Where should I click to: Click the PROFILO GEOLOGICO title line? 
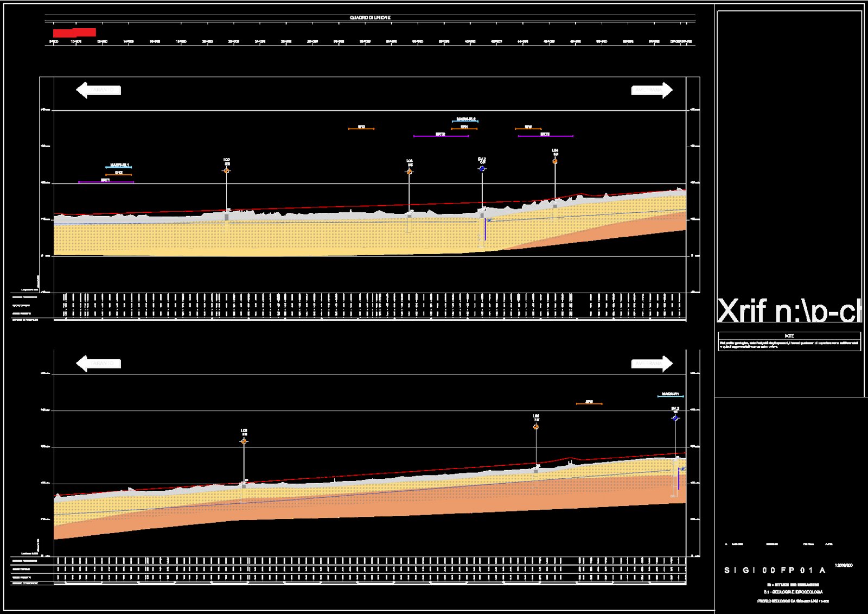point(793,601)
